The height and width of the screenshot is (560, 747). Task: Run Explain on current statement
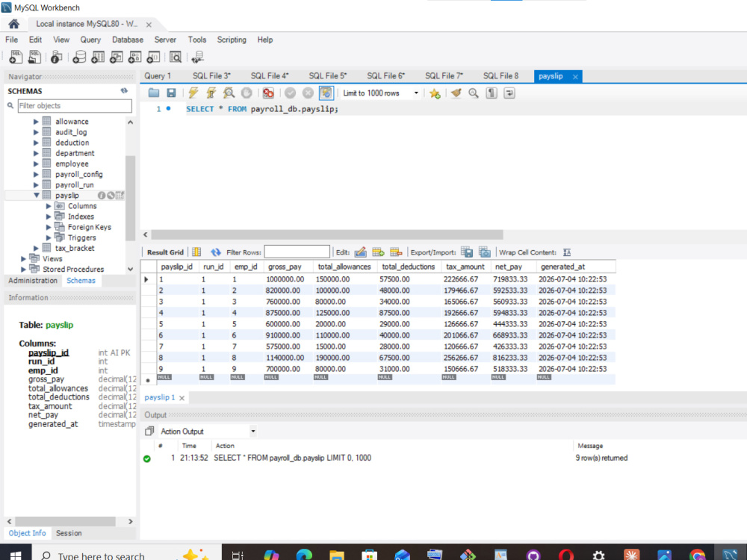[x=229, y=93]
